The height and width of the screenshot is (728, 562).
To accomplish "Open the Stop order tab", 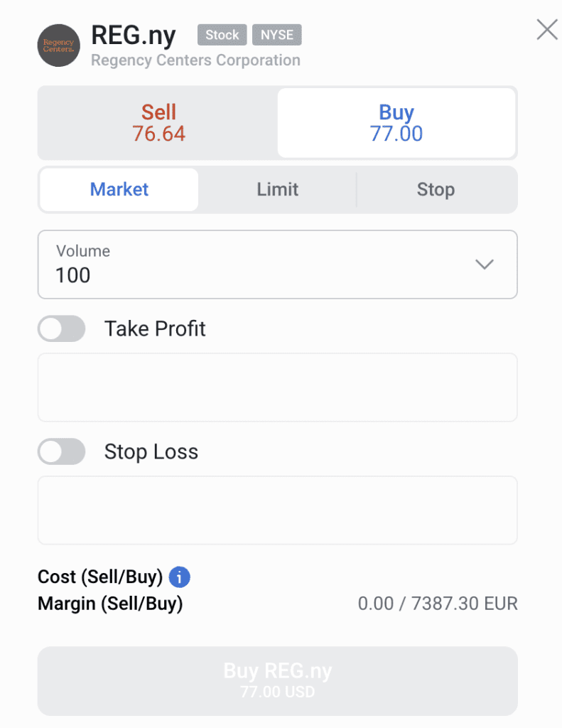I will pos(436,189).
